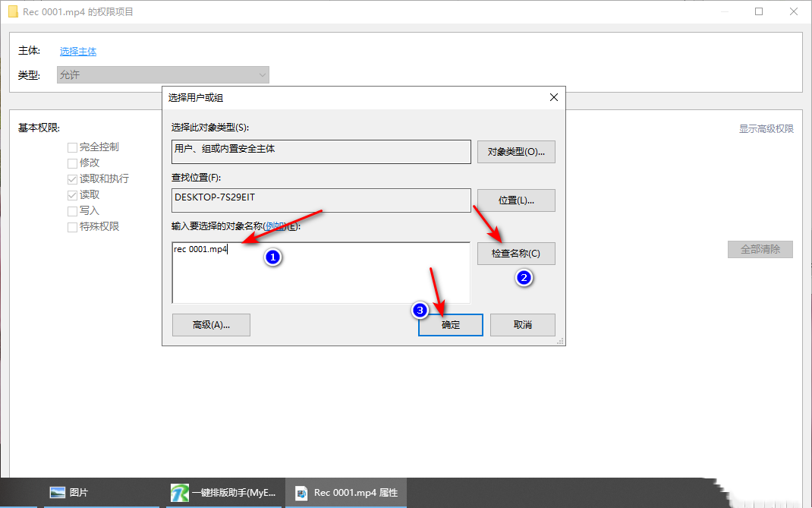The width and height of the screenshot is (812, 508).
Task: Enable the 修改 permission checkbox
Action: (x=73, y=163)
